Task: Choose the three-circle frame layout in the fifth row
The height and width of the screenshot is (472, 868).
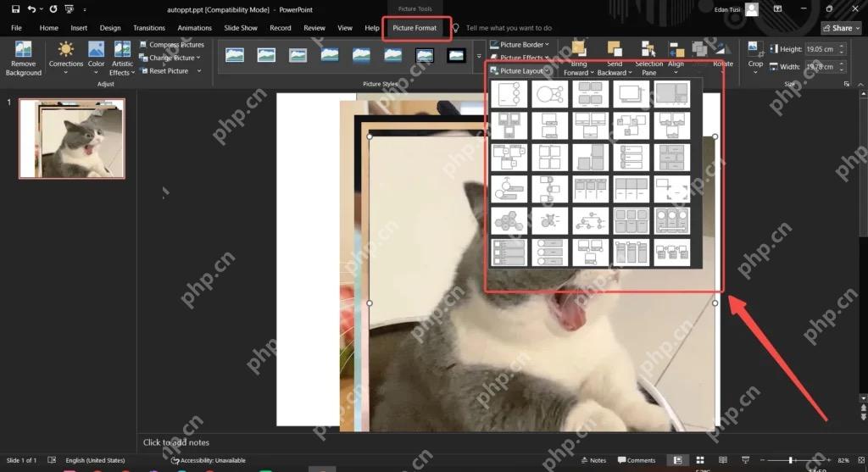Action: coord(672,221)
